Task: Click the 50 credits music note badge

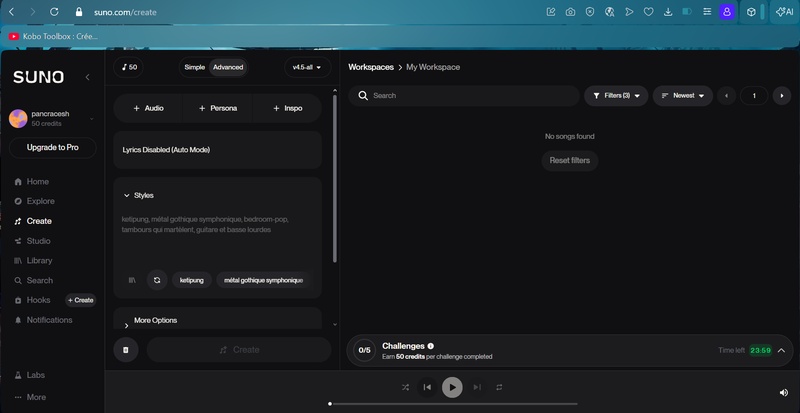Action: click(129, 67)
